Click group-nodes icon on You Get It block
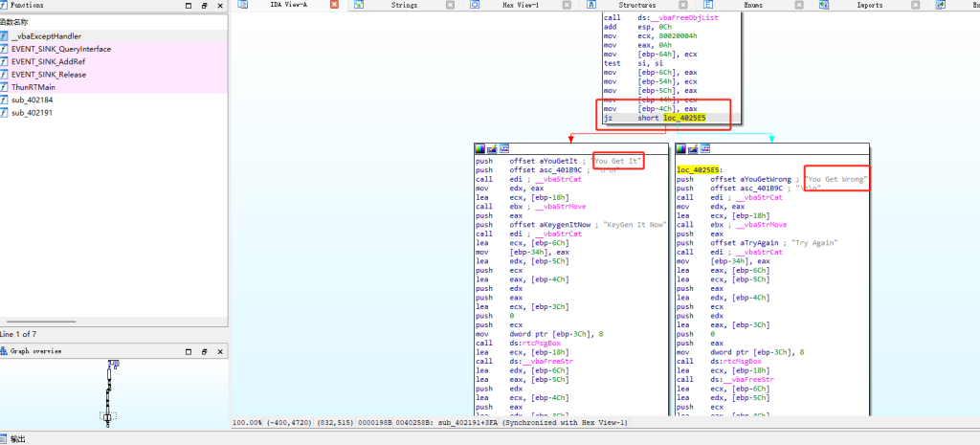 pyautogui.click(x=504, y=148)
